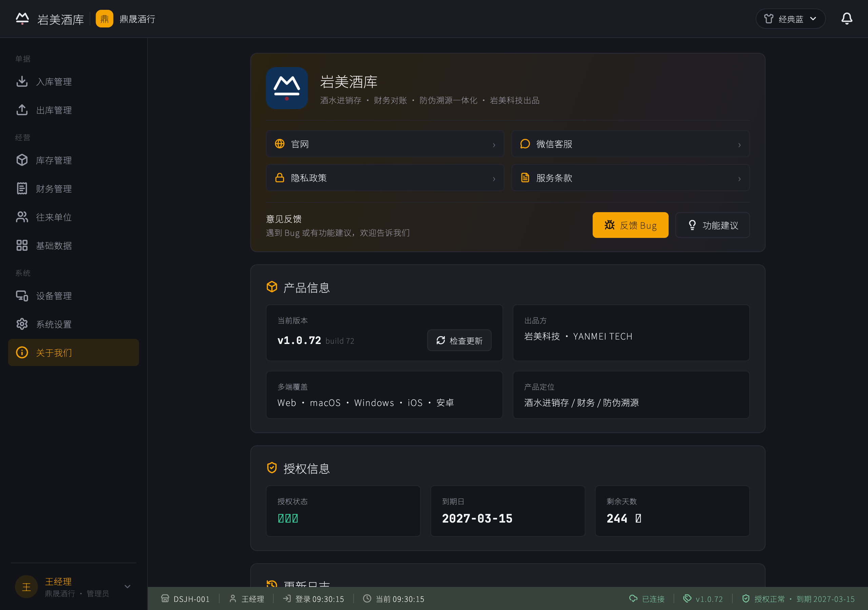Click the 往来单位 people icon
This screenshot has width=868, height=610.
click(22, 217)
